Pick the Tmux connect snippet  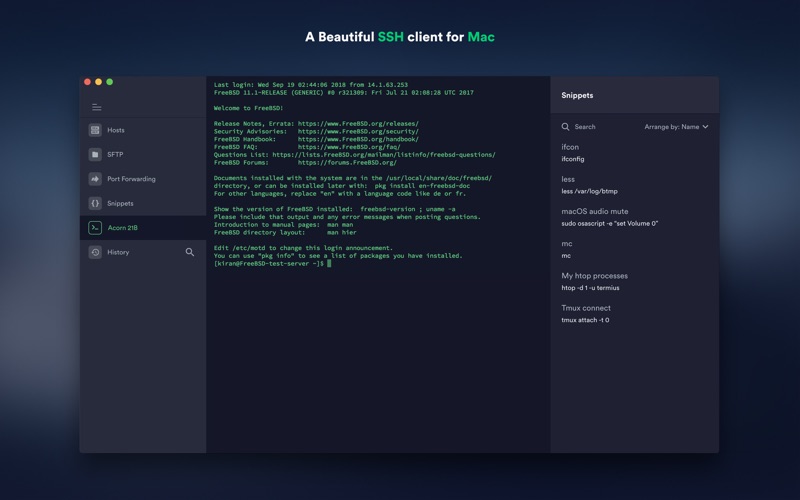pyautogui.click(x=586, y=314)
